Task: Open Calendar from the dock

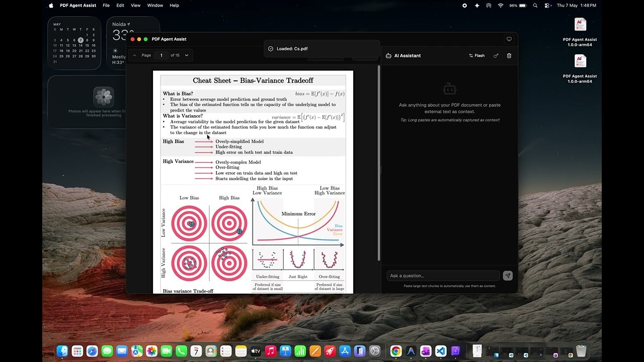Action: click(x=196, y=351)
